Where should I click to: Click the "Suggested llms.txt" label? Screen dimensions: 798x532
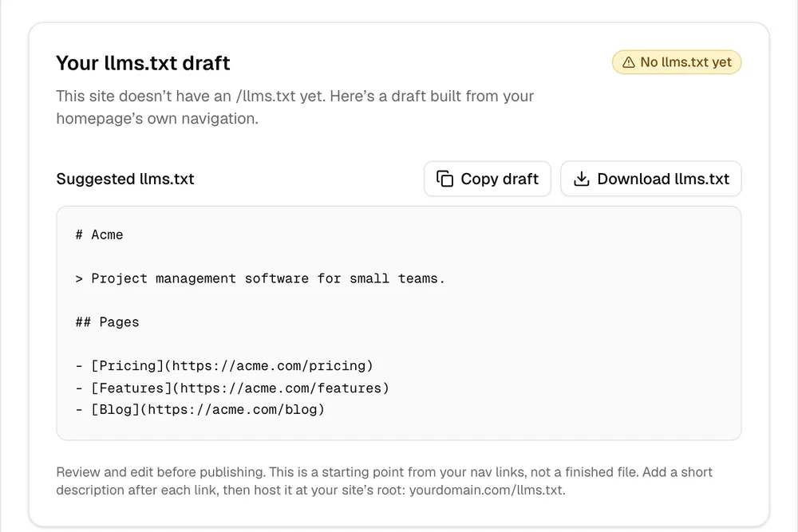point(125,179)
